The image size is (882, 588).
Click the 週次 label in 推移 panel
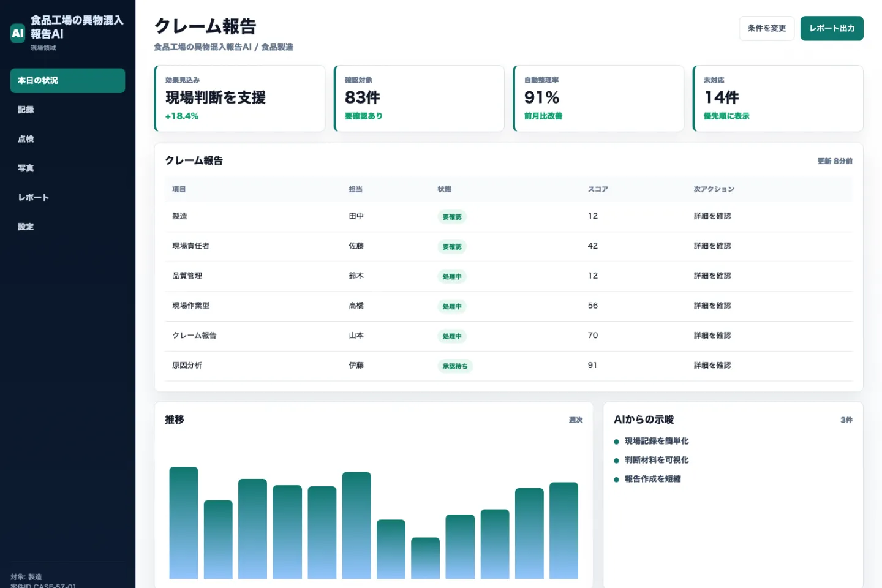pyautogui.click(x=576, y=420)
